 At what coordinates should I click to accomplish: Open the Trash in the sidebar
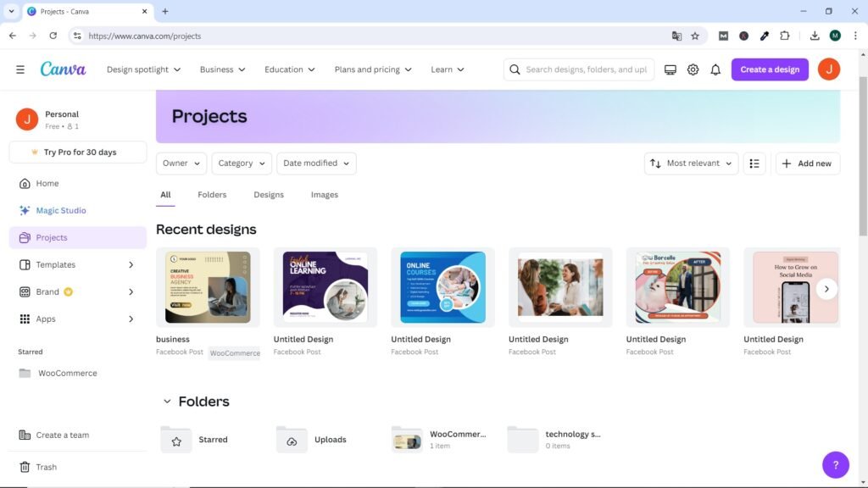click(x=46, y=467)
